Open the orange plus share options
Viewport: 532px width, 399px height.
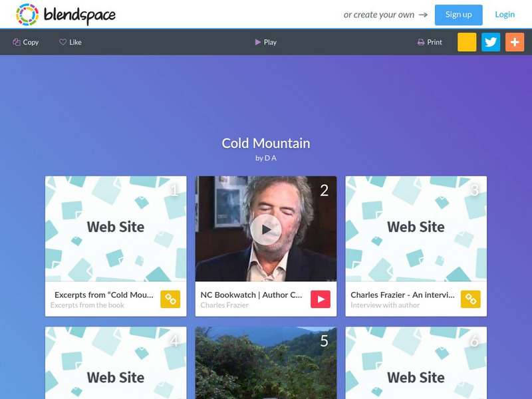(x=515, y=42)
